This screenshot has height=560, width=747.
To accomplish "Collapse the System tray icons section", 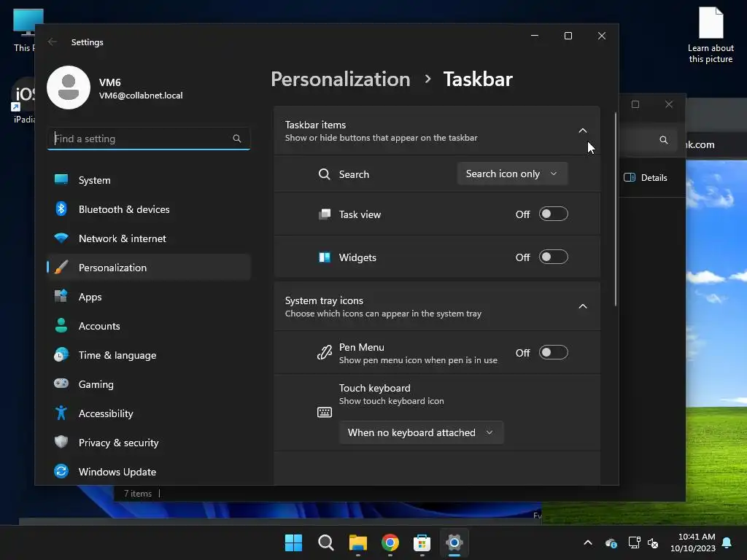I will coord(582,306).
